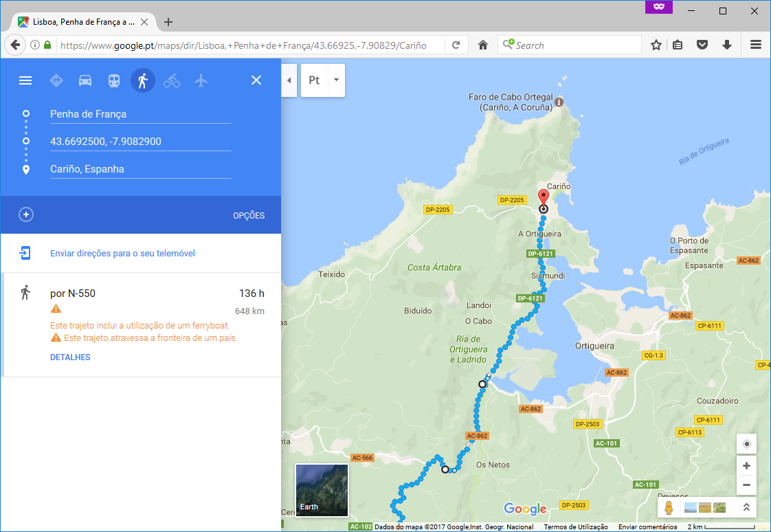Open the Google Maps hamburger menu
This screenshot has width=771, height=532.
coord(25,80)
